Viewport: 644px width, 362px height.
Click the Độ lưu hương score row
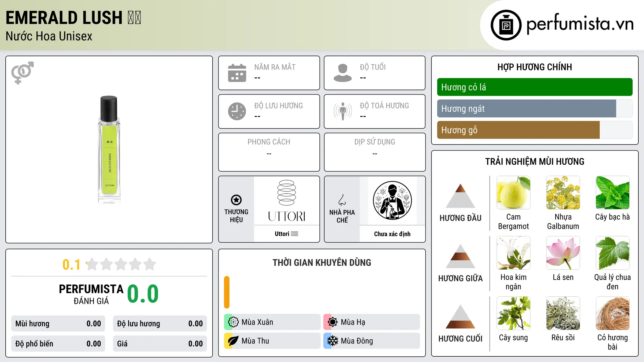[160, 324]
